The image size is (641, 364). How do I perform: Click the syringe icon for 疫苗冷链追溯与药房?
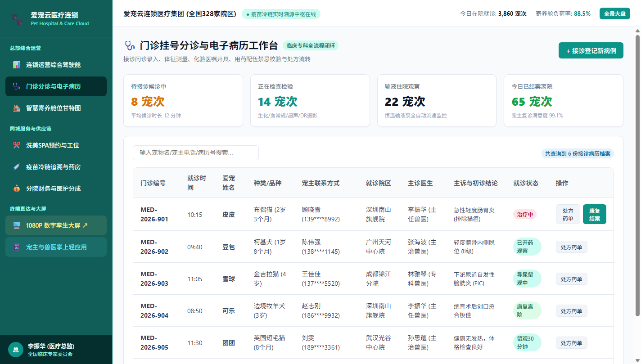tap(16, 167)
